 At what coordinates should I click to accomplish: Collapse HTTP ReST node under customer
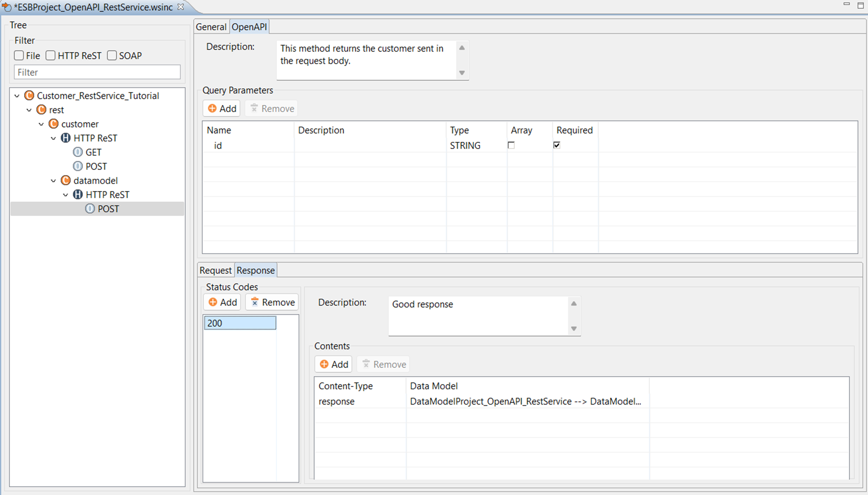[x=53, y=138]
